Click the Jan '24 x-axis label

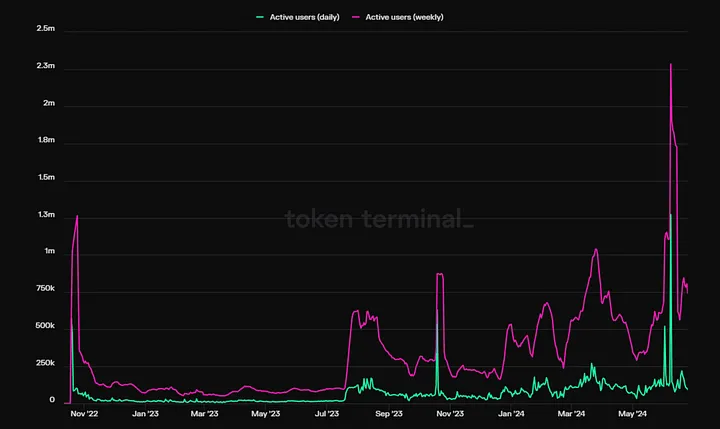(x=511, y=413)
